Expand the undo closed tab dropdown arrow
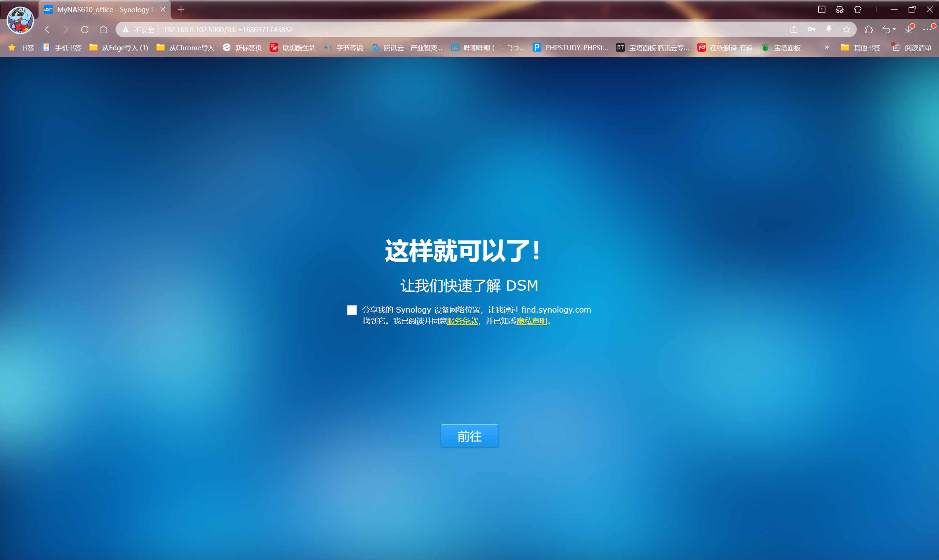Screen dimensions: 939x560 [894, 29]
